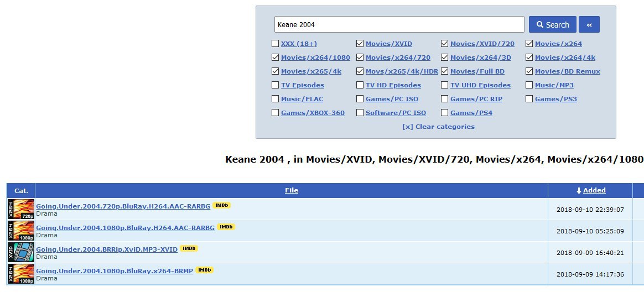The height and width of the screenshot is (297, 644).
Task: Uncheck the Movies/x265/4k checkbox
Action: coord(275,71)
